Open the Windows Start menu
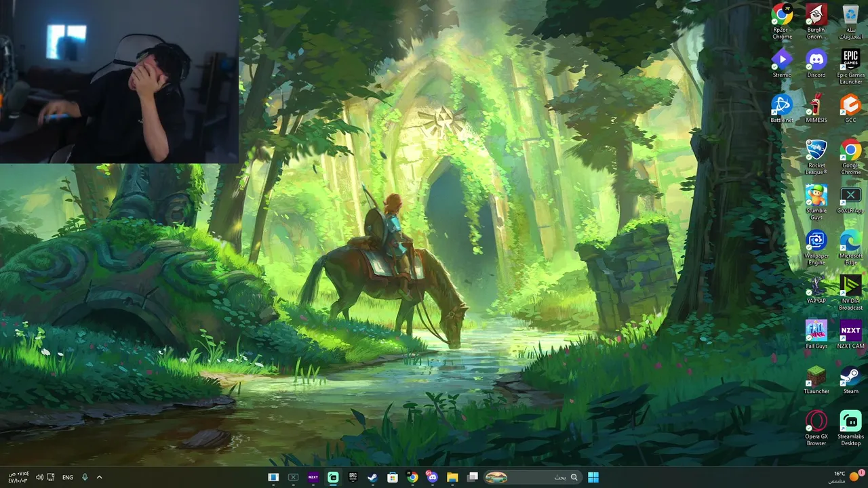The image size is (868, 488). coord(593,477)
